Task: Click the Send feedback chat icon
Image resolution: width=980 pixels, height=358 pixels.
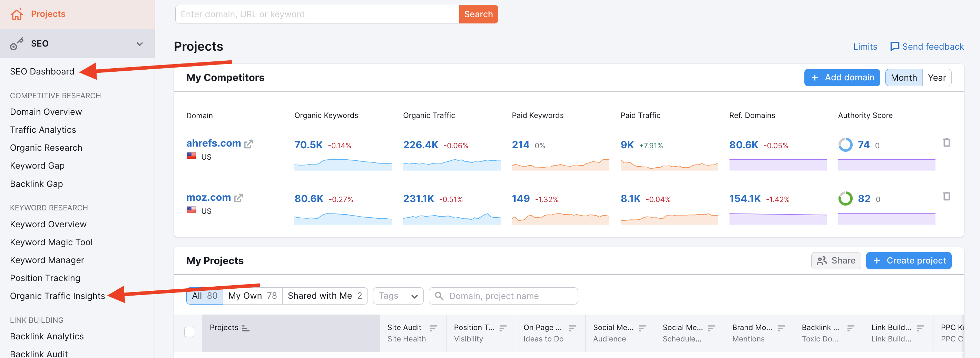Action: (894, 46)
